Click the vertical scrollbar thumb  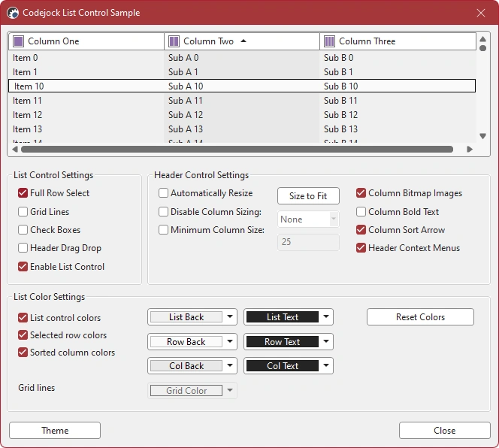point(482,48)
